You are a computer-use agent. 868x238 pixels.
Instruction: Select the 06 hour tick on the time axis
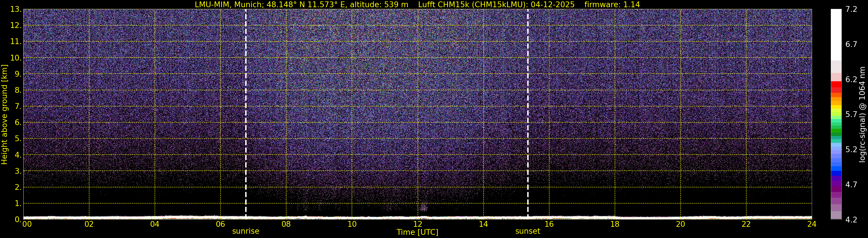[x=220, y=224]
